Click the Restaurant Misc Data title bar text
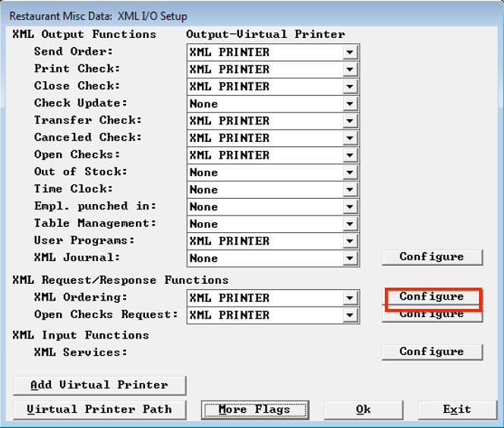The height and width of the screenshot is (428, 504). coord(99,16)
